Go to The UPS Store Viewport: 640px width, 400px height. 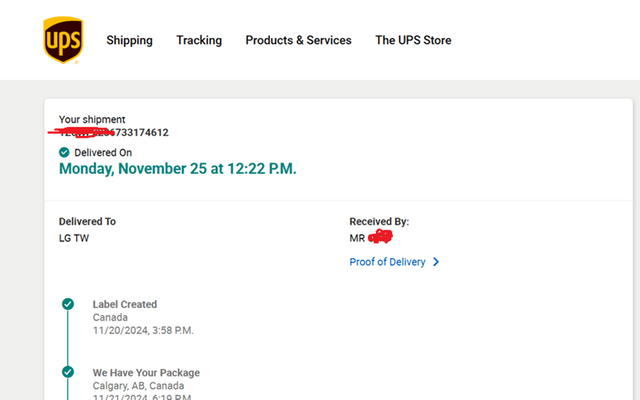coord(413,41)
